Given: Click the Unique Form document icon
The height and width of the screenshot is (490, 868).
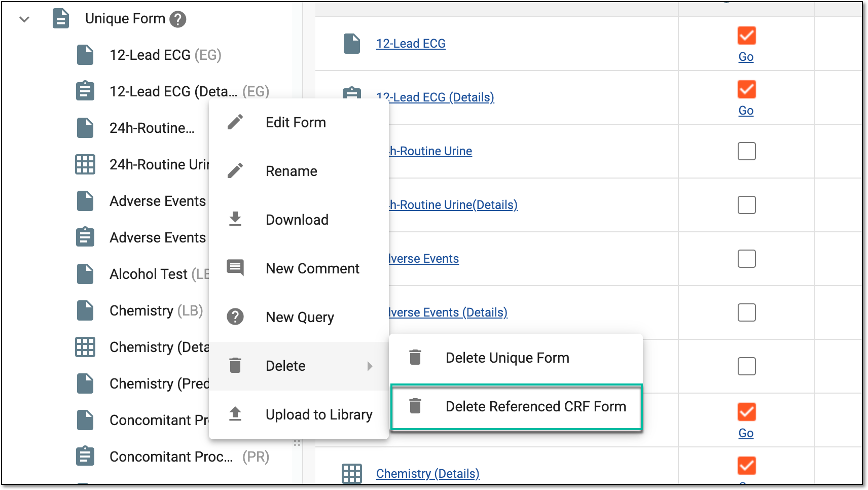Looking at the screenshot, I should pos(61,19).
